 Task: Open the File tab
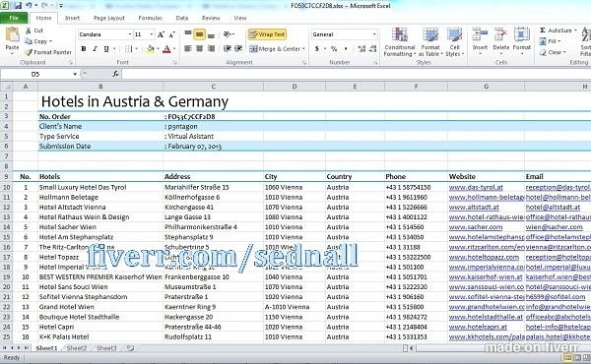pos(14,18)
